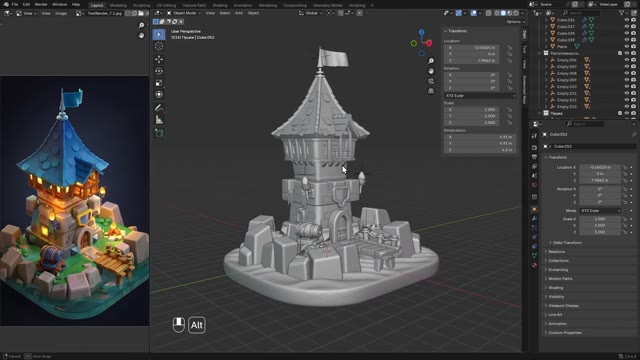The image size is (640, 360).
Task: Uncheck the Пушка collection checkbox
Action: 620,113
